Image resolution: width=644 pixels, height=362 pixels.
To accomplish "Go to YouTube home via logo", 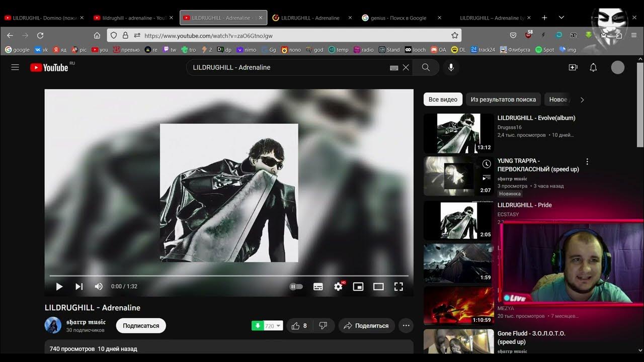I will (49, 67).
